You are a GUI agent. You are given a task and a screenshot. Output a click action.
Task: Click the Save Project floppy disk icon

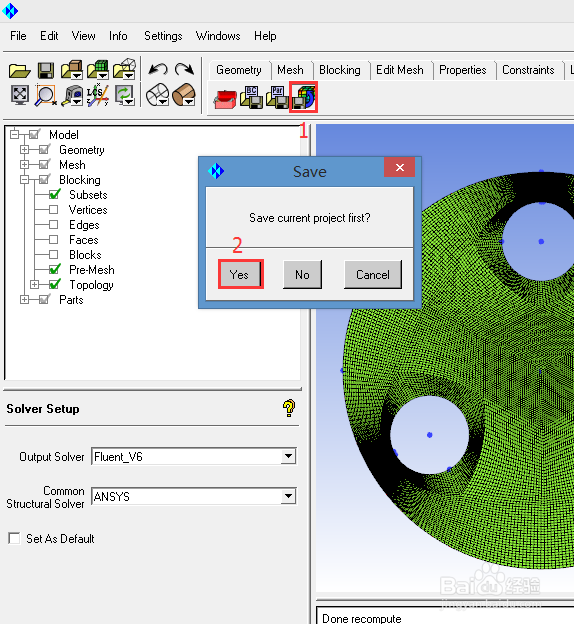pos(46,70)
